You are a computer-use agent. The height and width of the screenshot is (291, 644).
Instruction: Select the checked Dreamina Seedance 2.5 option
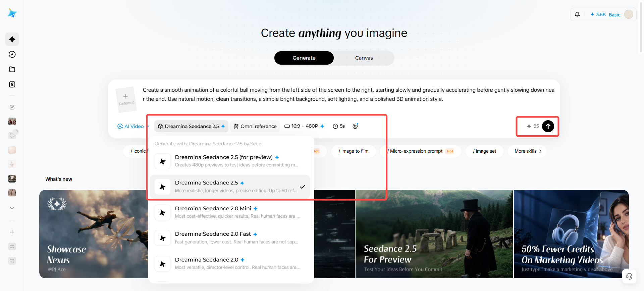pyautogui.click(x=230, y=187)
